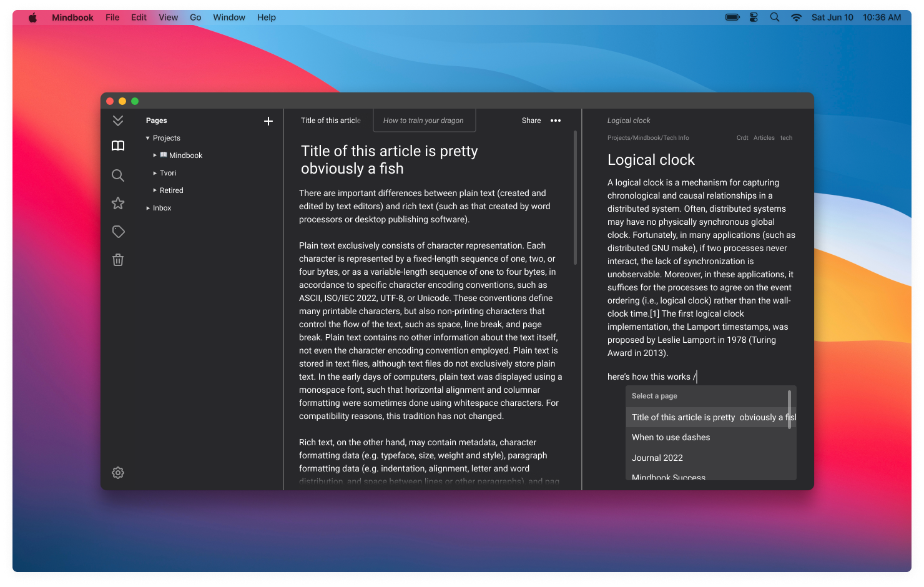Open the search magnifier in sidebar

pyautogui.click(x=118, y=175)
